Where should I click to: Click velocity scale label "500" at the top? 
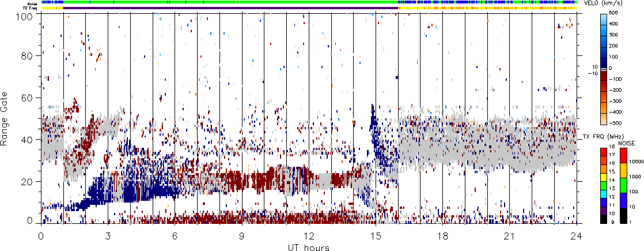613,13
